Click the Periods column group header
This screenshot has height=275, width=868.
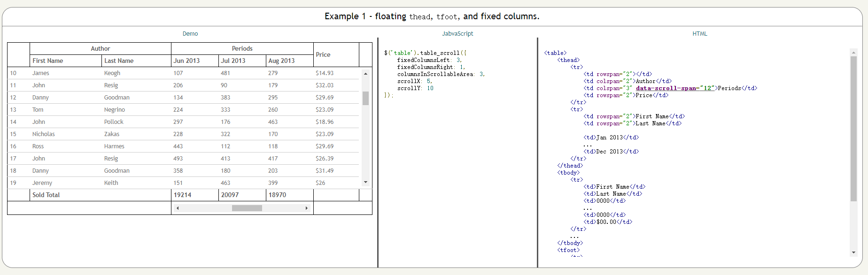[x=242, y=49]
